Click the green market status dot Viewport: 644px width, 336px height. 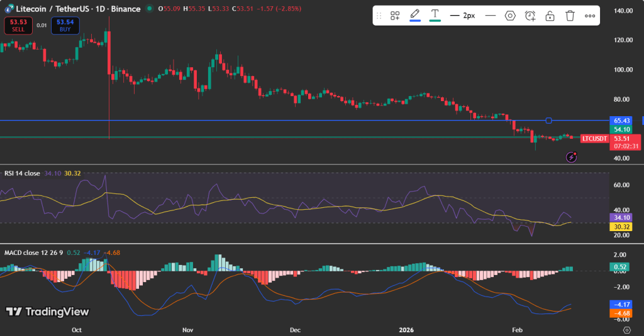[150, 9]
